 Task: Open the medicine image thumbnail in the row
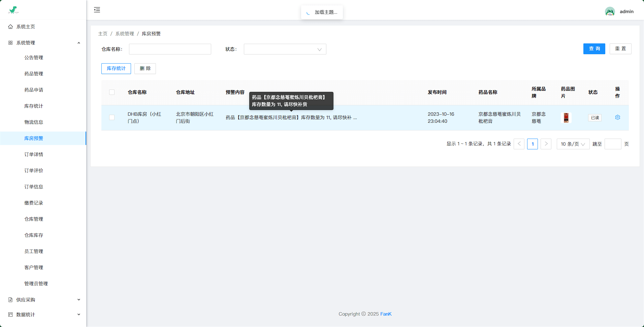[x=566, y=117]
